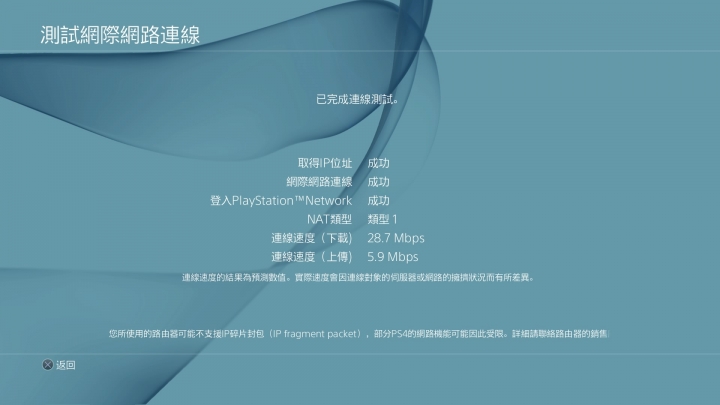Viewport: 720px width, 405px height.
Task: Click 成功 result beside PlayStation Network login
Action: click(x=378, y=201)
